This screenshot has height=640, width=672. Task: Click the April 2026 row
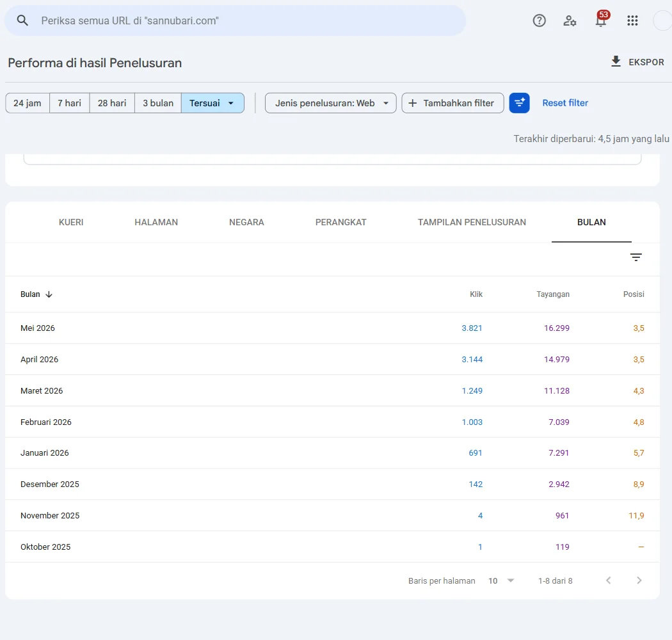pos(332,359)
